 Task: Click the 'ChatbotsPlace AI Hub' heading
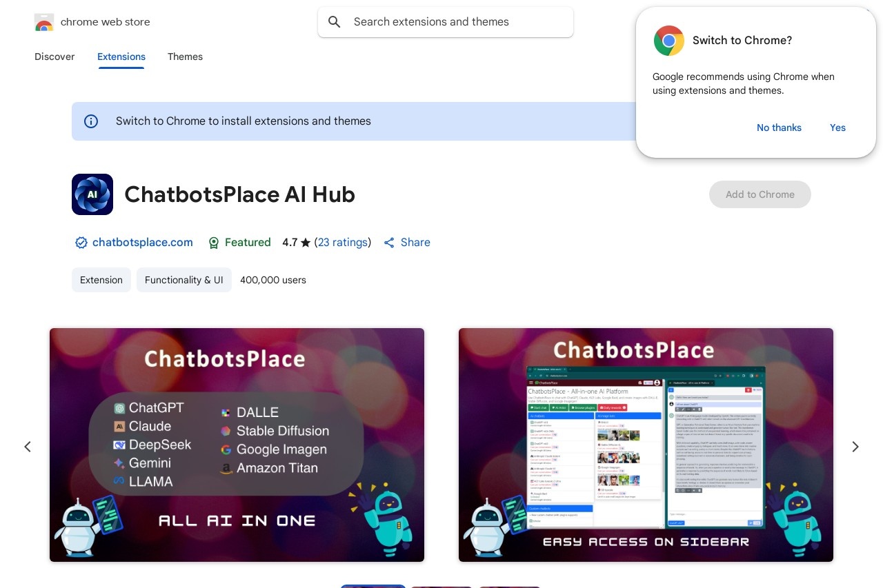click(x=239, y=195)
